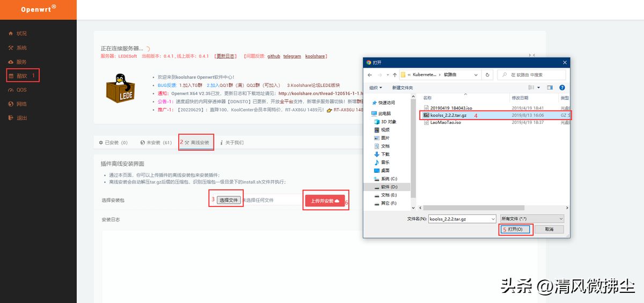The width and height of the screenshot is (644, 303).
Task: Open the QOS menu in the sidebar
Action: tap(17, 90)
